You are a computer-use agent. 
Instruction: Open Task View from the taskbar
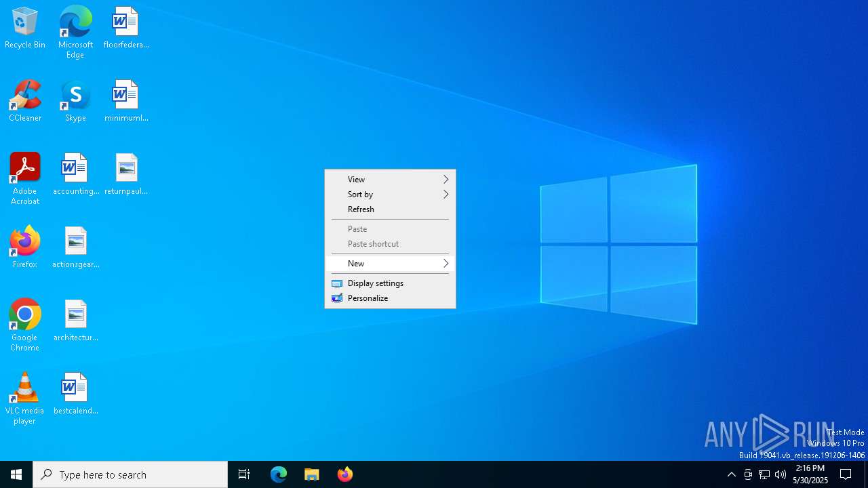[x=244, y=474]
